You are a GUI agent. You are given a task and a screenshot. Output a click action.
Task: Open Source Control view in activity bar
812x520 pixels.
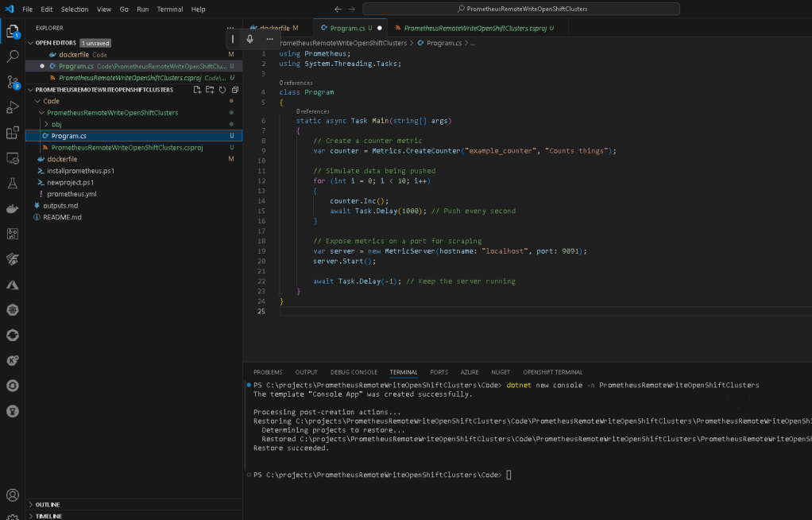[13, 82]
